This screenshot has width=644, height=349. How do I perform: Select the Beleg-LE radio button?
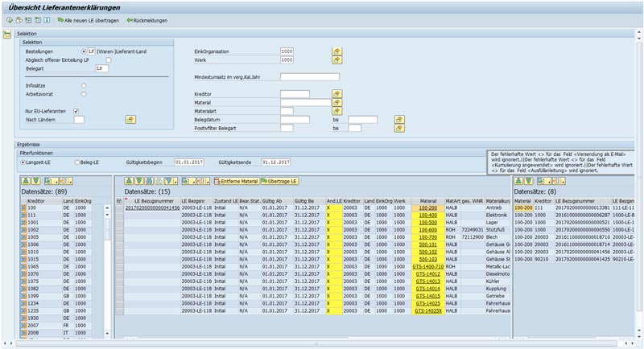coord(76,162)
